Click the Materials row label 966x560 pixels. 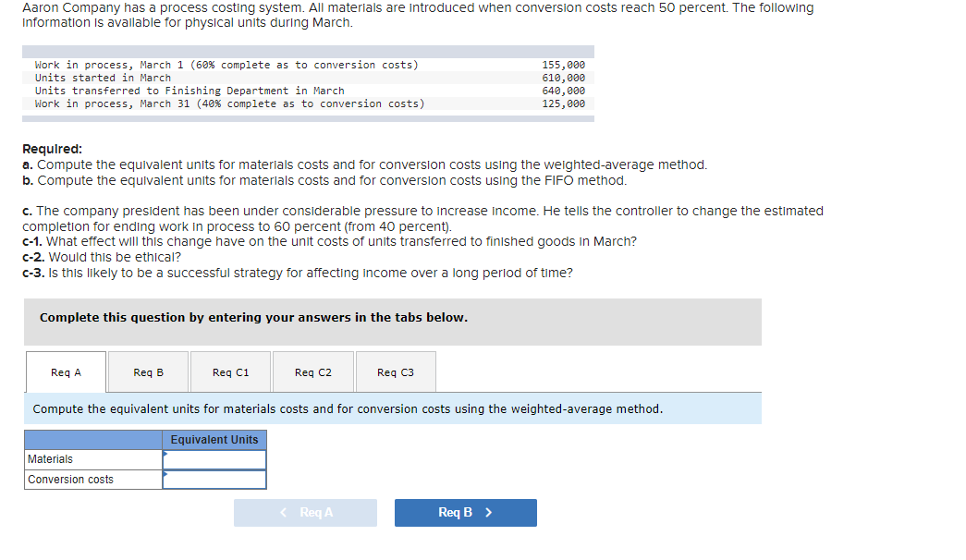point(50,458)
